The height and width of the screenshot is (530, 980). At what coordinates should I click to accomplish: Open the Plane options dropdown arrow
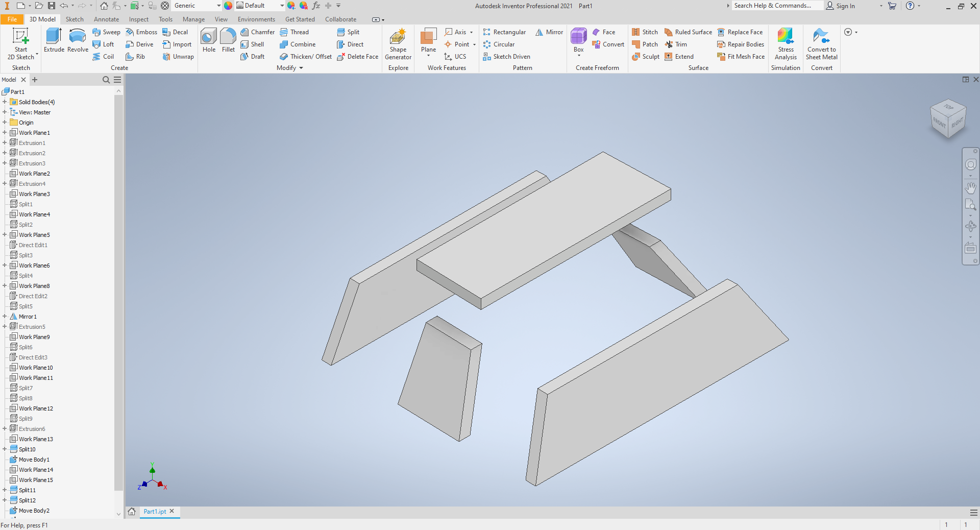coord(428,56)
